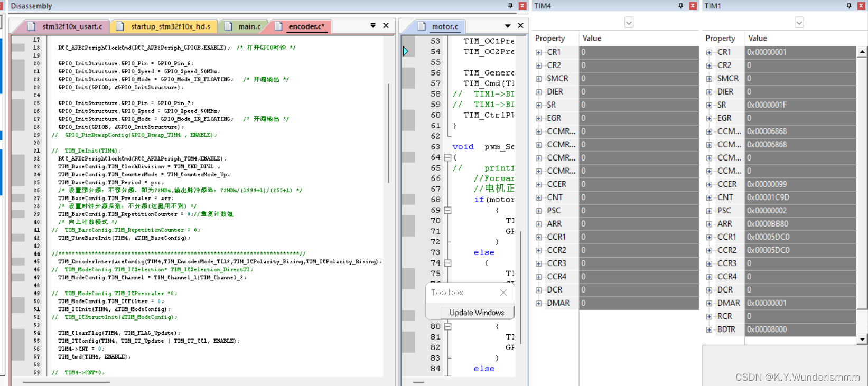This screenshot has height=386, width=868.
Task: Select TIM1 ARR value 0x0000BB80
Action: 800,224
